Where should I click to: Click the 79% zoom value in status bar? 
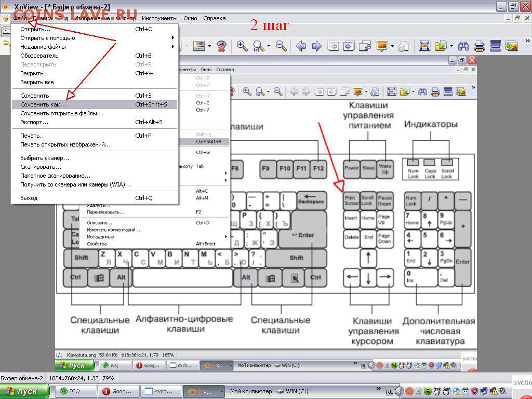pos(109,378)
